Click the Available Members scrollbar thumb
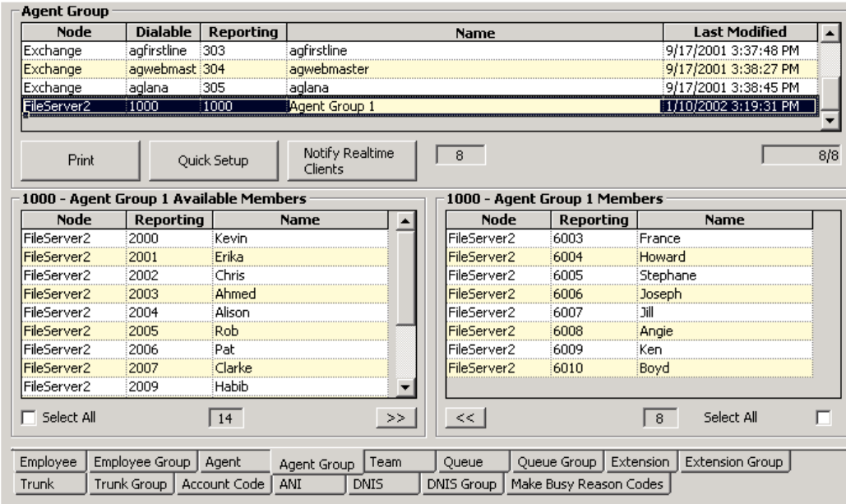Screen dimensions: 846x504 405,278
